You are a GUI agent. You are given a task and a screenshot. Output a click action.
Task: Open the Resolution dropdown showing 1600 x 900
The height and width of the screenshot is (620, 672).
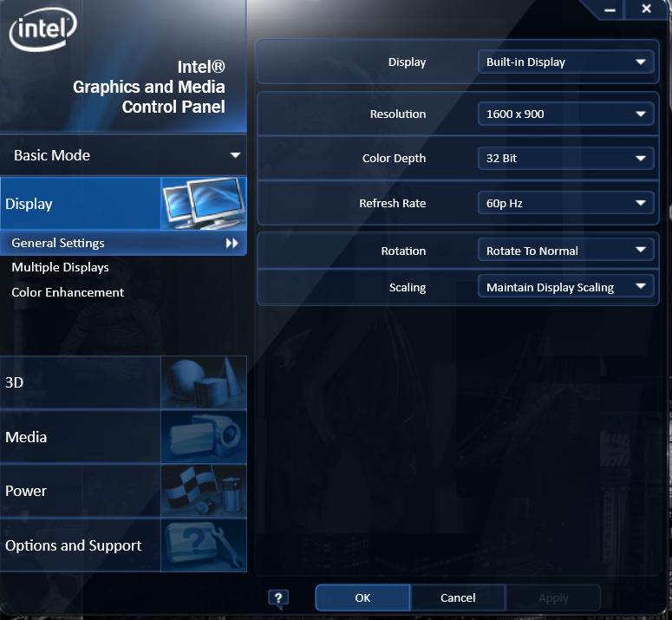coord(565,114)
